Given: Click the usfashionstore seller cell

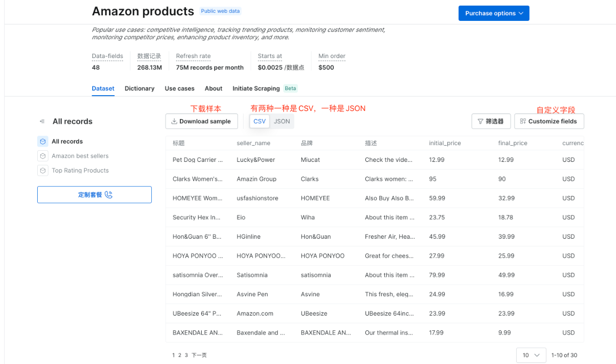Looking at the screenshot, I should 258,198.
